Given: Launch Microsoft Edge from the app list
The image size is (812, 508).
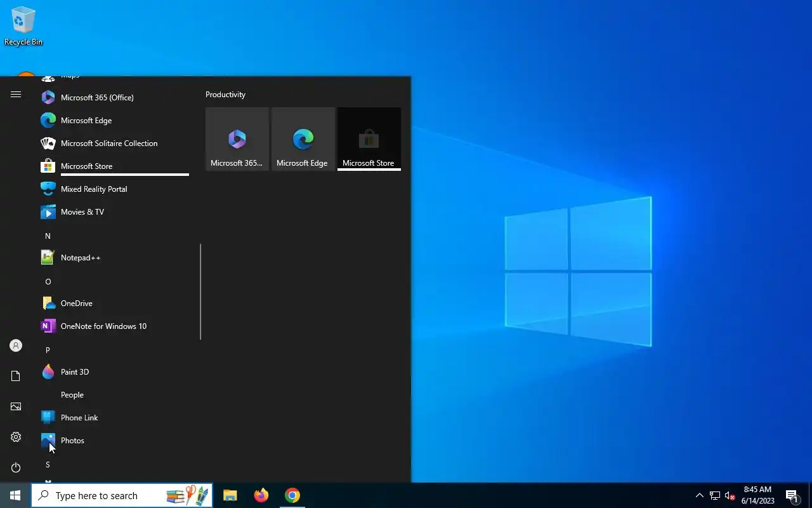Looking at the screenshot, I should [x=114, y=121].
